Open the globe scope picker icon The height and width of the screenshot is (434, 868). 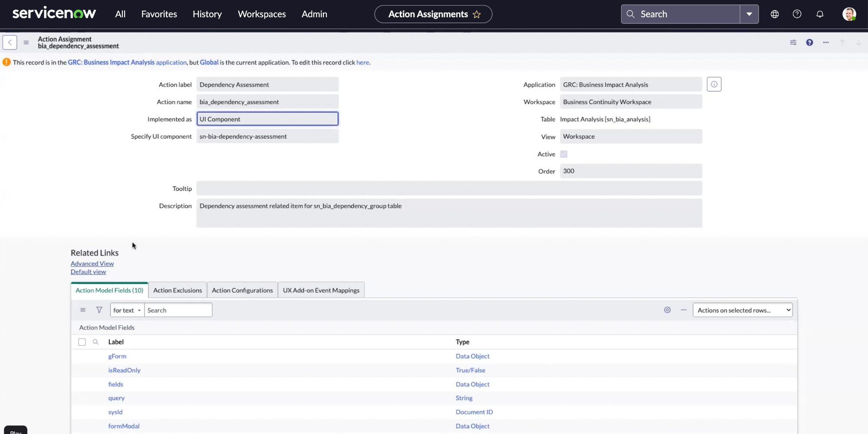775,14
